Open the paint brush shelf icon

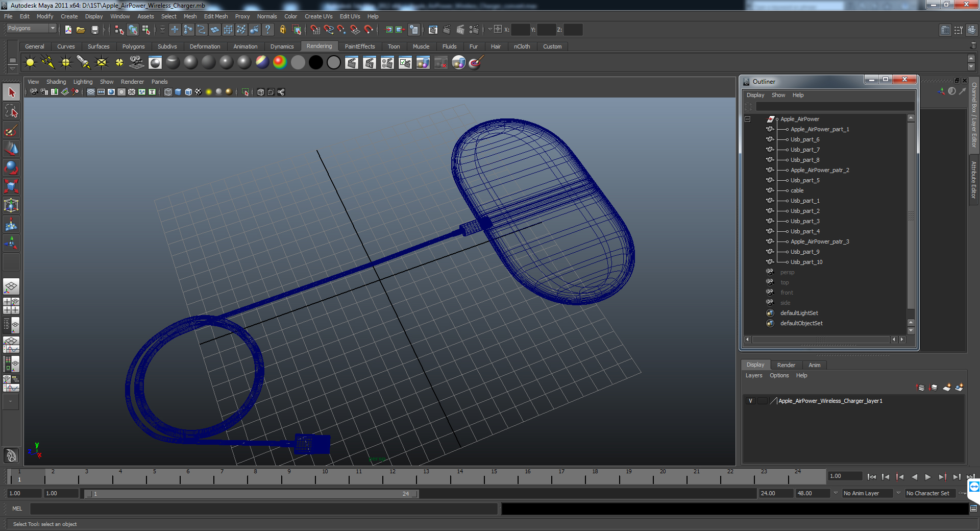(476, 62)
